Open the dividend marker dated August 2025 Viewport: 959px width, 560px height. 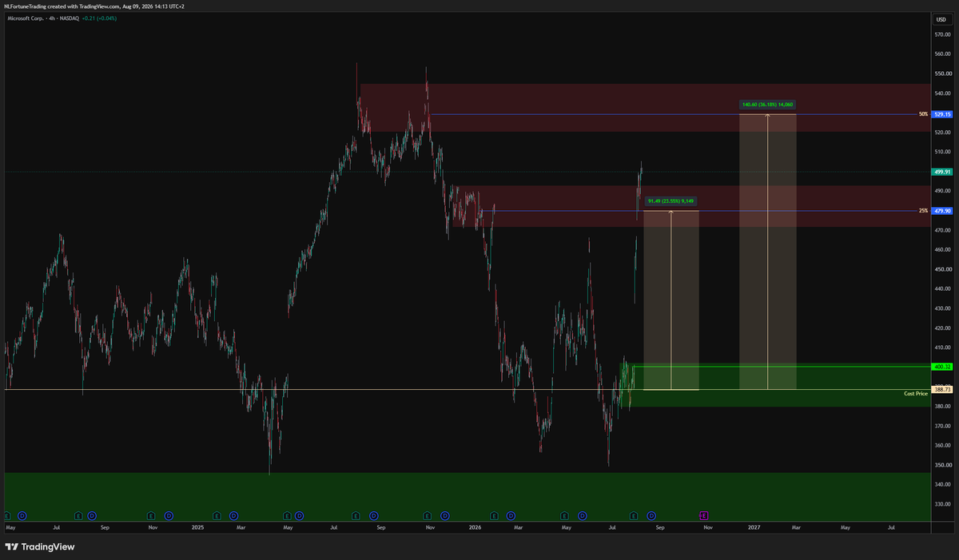[373, 516]
